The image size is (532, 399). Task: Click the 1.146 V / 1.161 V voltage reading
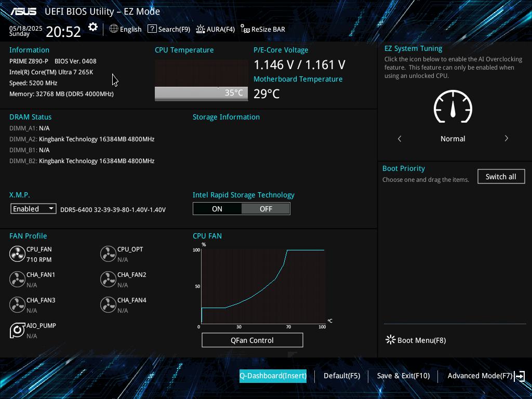[x=299, y=64]
